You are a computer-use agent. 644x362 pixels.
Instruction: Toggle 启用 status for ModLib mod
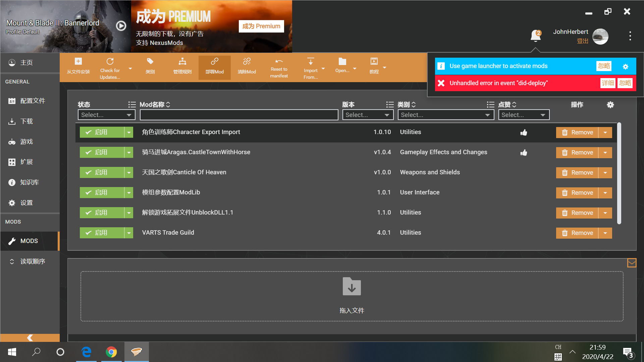102,193
